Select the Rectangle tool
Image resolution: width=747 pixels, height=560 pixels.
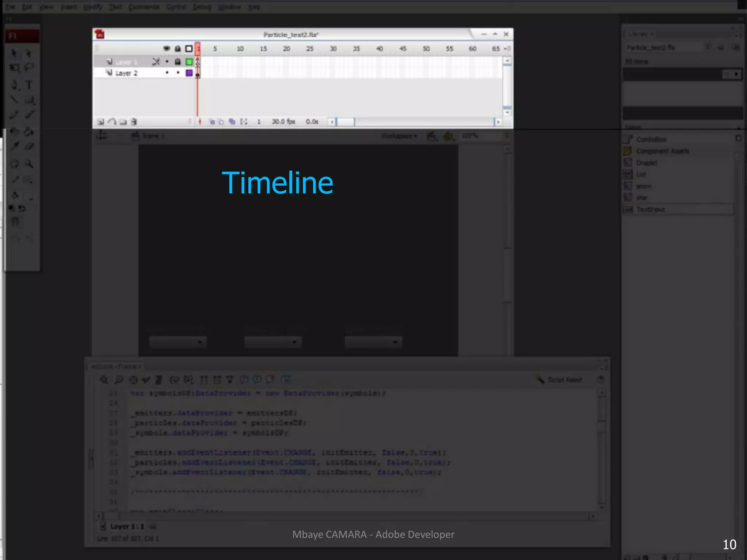click(x=29, y=100)
